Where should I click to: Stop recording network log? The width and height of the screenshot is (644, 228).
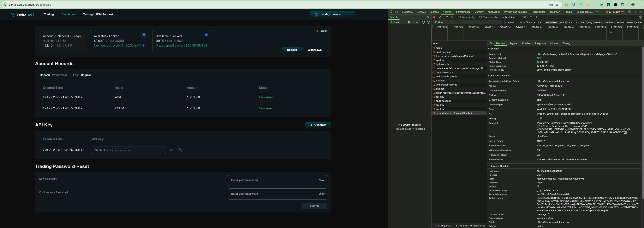(434, 17)
